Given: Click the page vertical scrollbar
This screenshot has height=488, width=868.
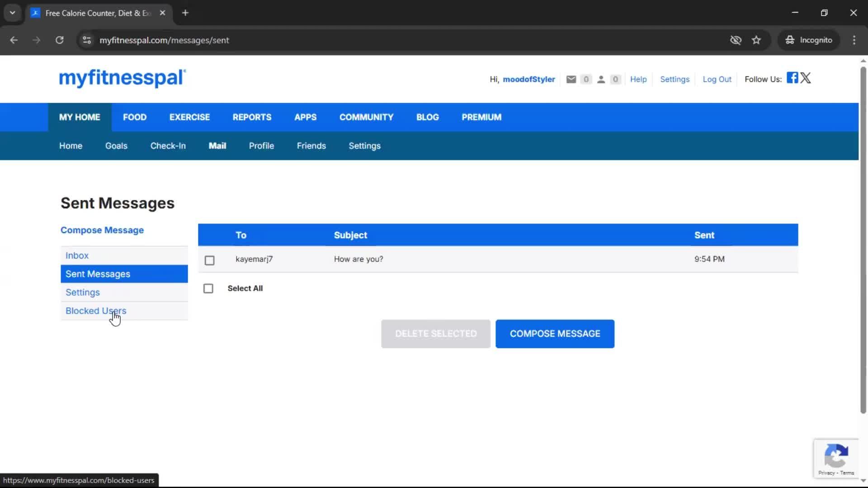Looking at the screenshot, I should (863, 239).
